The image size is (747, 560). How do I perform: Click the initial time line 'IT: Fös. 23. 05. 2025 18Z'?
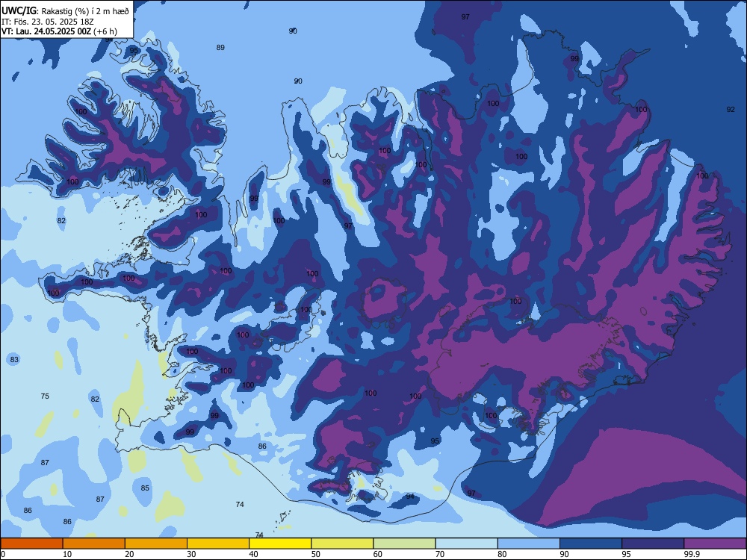click(48, 22)
